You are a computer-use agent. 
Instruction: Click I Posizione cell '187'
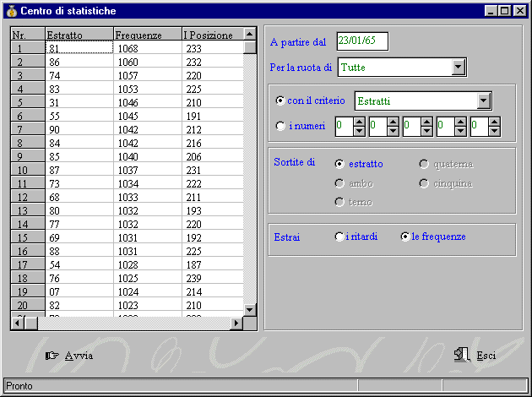click(213, 264)
